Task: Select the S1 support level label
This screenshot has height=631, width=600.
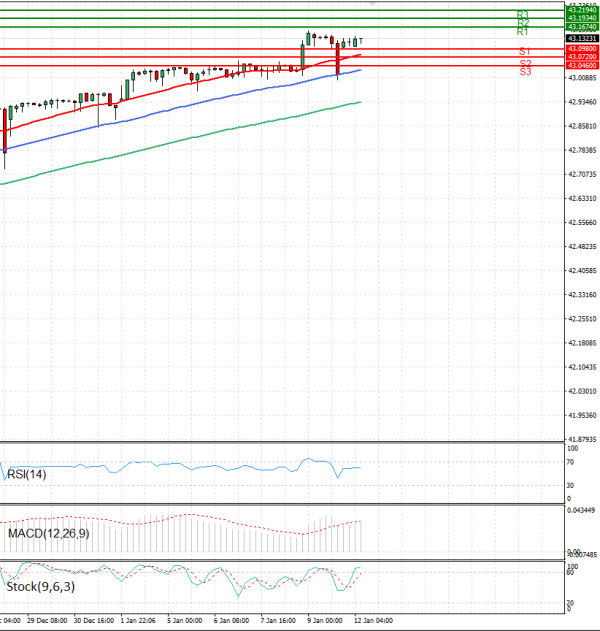Action: tap(524, 51)
